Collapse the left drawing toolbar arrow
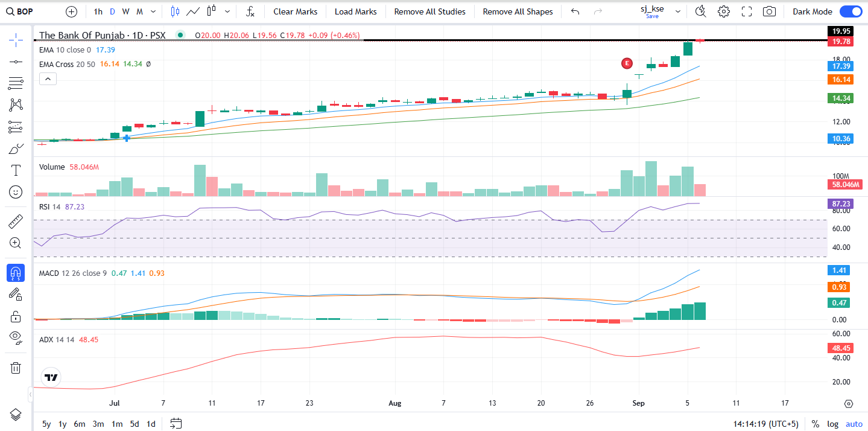The width and height of the screenshot is (868, 431). point(30,395)
